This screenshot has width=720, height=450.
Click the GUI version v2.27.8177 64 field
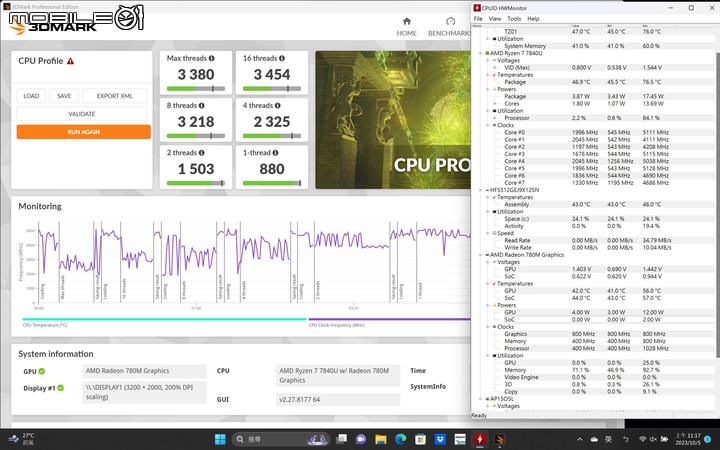338,399
